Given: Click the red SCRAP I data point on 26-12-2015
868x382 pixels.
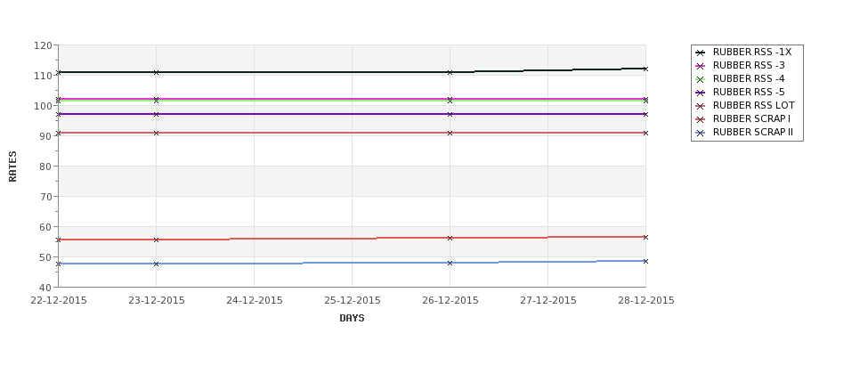Looking at the screenshot, I should point(450,238).
